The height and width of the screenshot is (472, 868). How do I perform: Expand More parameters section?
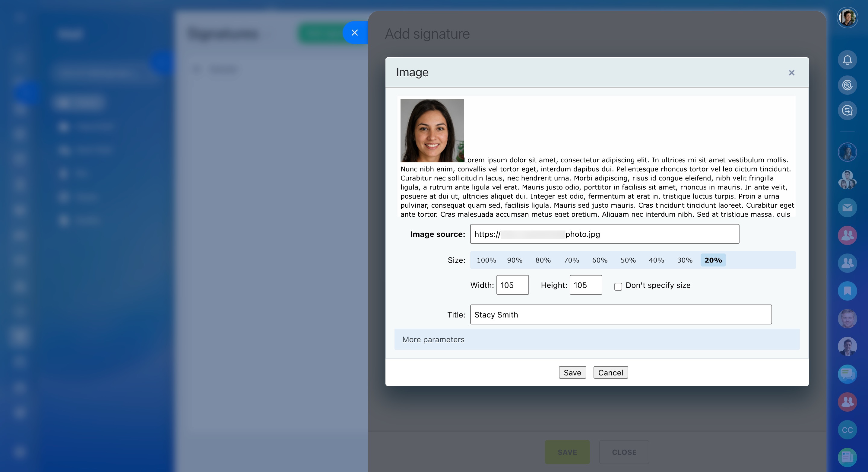[433, 340]
